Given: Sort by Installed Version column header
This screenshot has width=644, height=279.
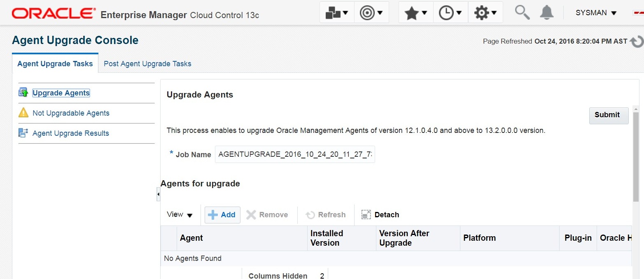Looking at the screenshot, I should [x=342, y=238].
